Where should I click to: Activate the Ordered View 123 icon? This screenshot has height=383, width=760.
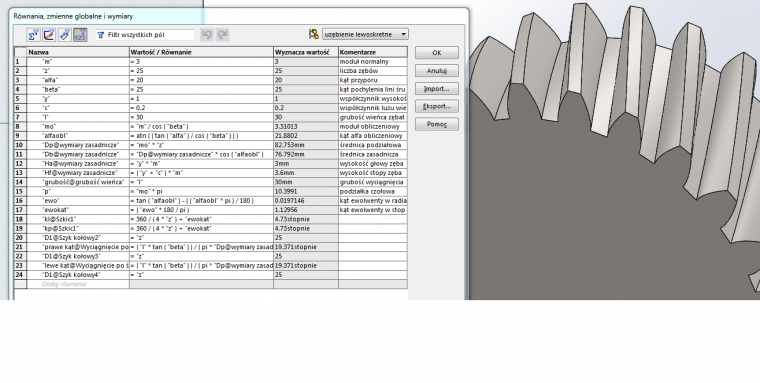[80, 35]
